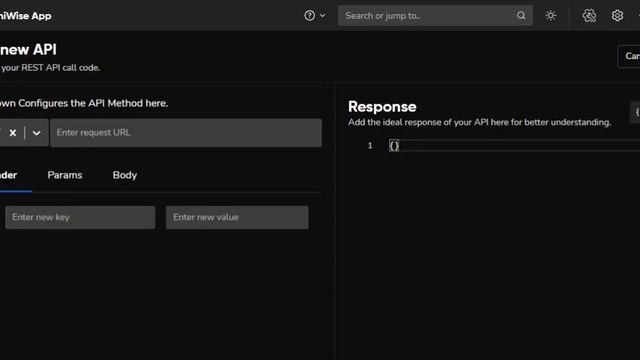The image size is (640, 360).
Task: Click inside the Response code editor line 1
Action: click(x=514, y=146)
